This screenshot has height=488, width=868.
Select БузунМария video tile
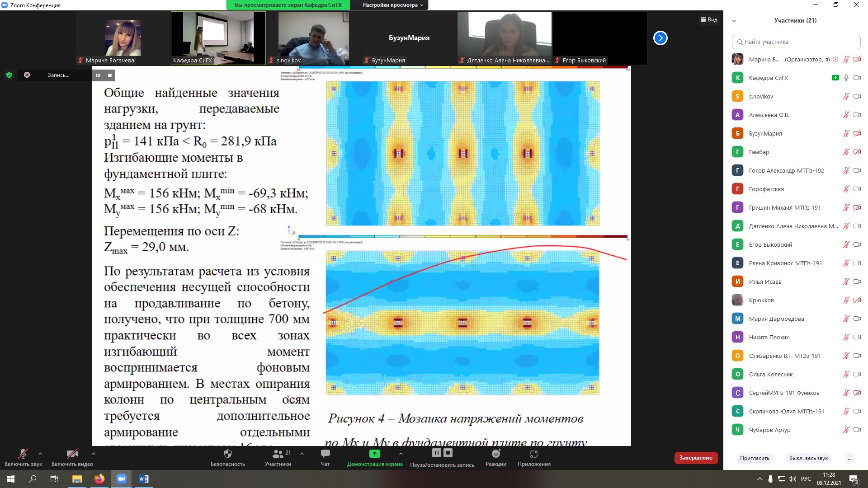(409, 38)
